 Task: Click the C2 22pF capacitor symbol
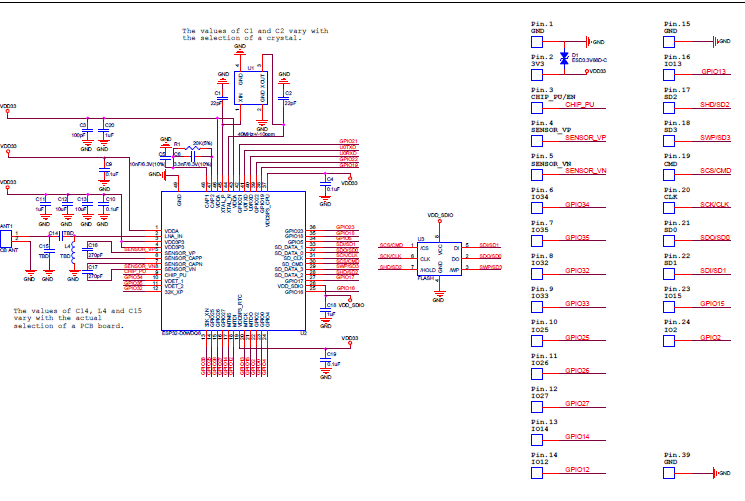coord(284,99)
